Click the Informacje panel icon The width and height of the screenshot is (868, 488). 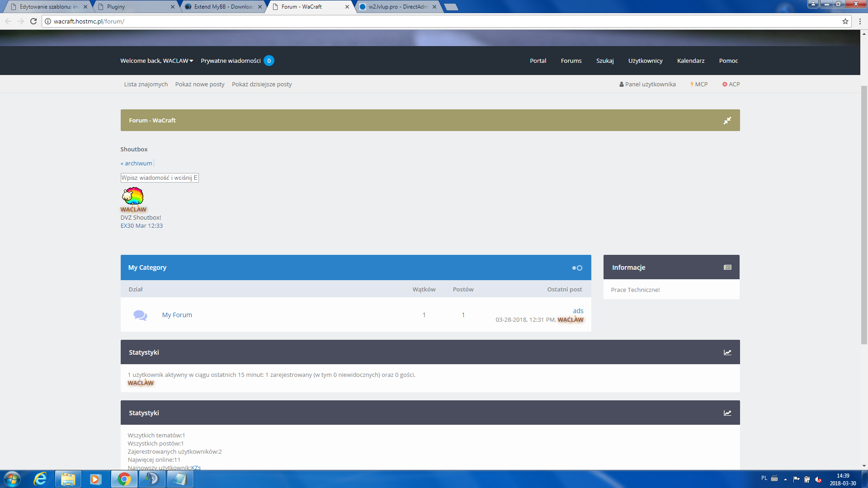(727, 267)
